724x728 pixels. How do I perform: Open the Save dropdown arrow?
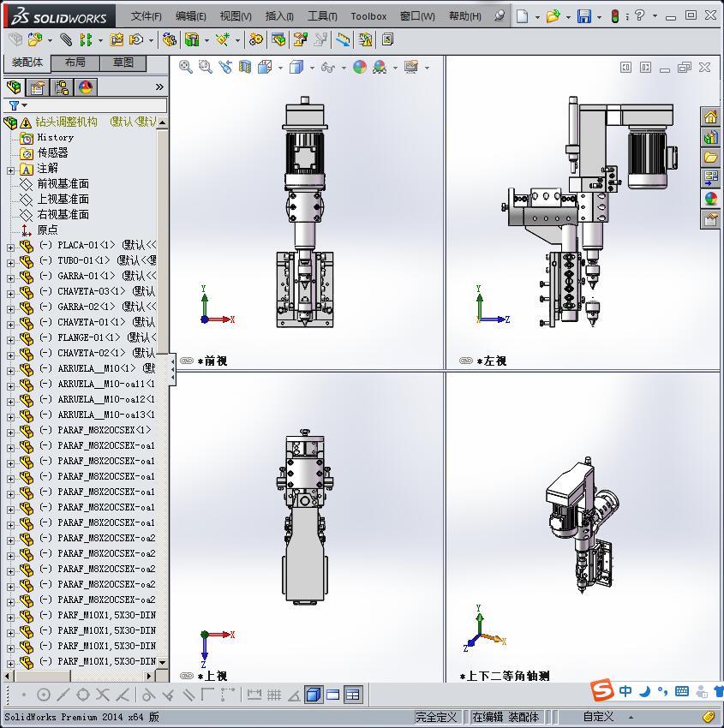(599, 17)
